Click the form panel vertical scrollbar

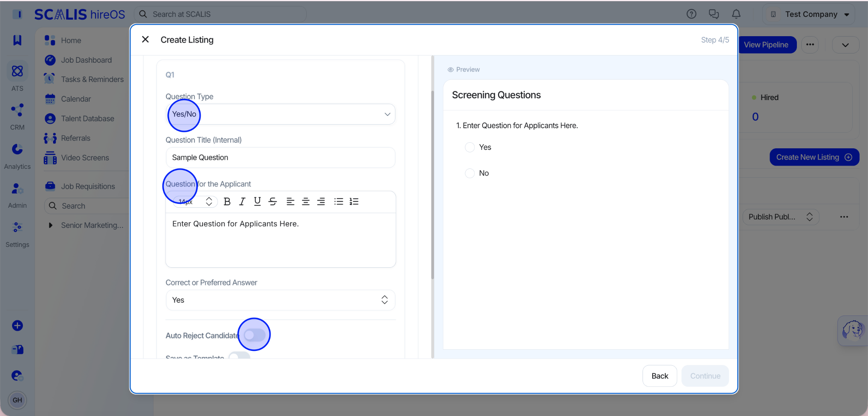[x=433, y=185]
